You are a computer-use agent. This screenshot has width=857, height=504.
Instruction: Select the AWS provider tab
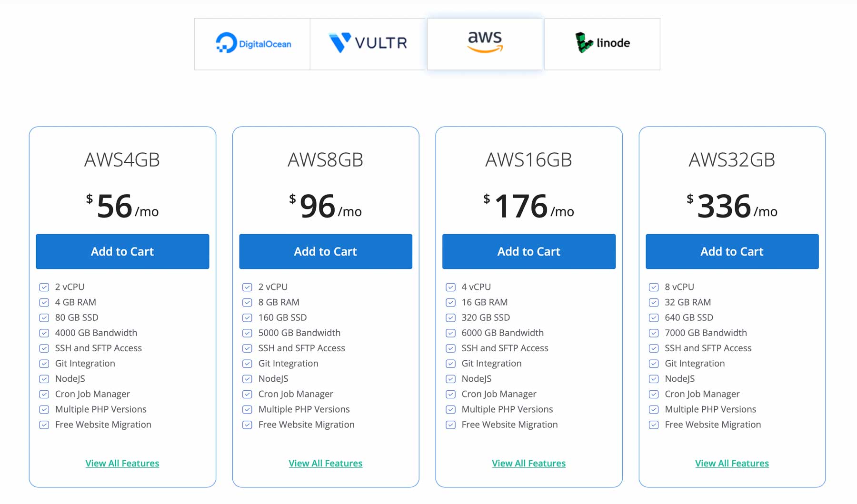[x=485, y=44]
